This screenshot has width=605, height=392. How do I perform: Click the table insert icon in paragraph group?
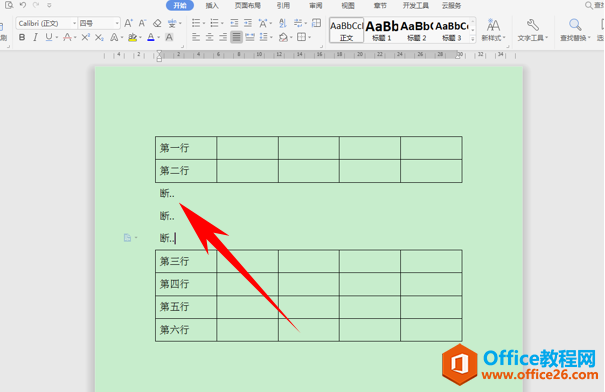pyautogui.click(x=316, y=23)
